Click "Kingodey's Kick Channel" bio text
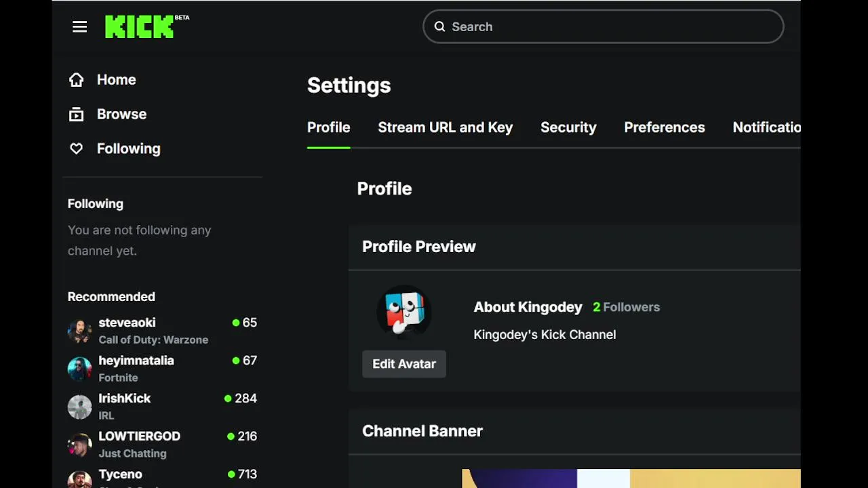 coord(545,335)
